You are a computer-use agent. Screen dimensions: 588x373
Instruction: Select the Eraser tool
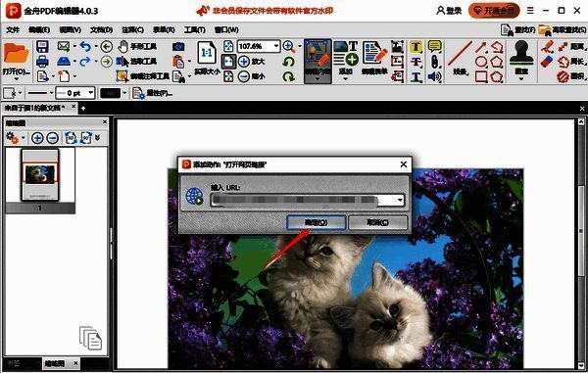tap(547, 62)
